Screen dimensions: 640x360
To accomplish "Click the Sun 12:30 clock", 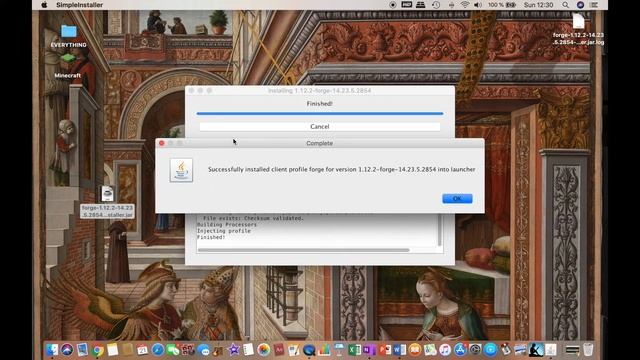I will pos(538,5).
